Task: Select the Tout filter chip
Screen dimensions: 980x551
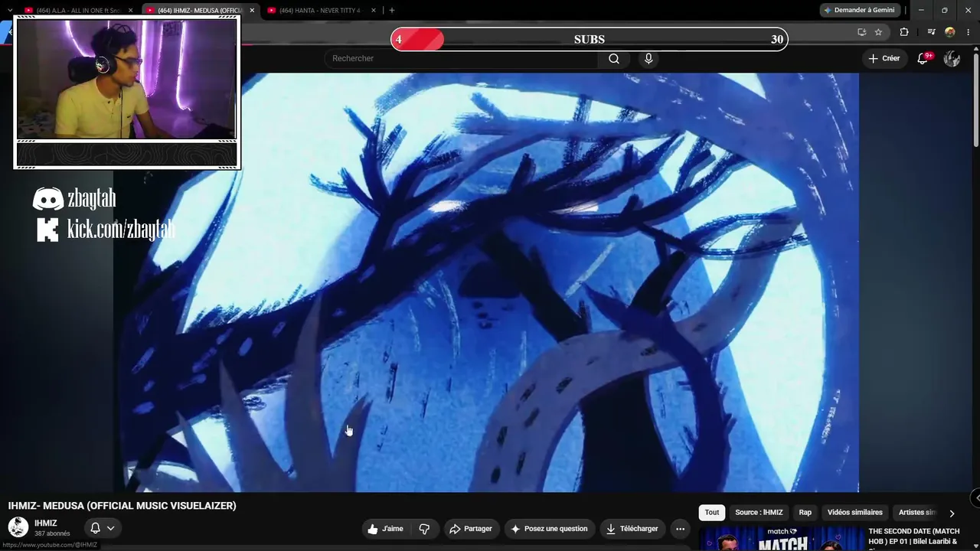Action: (712, 513)
